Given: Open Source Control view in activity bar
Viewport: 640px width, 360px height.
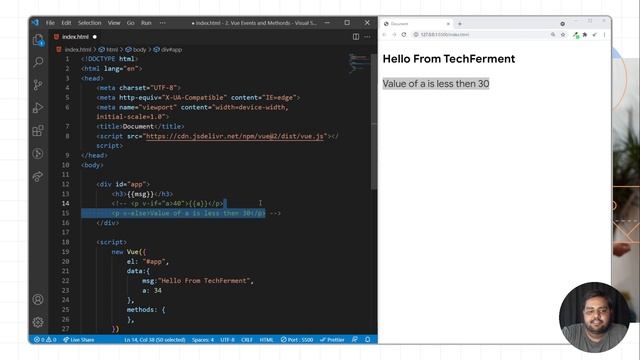Looking at the screenshot, I should (38, 85).
